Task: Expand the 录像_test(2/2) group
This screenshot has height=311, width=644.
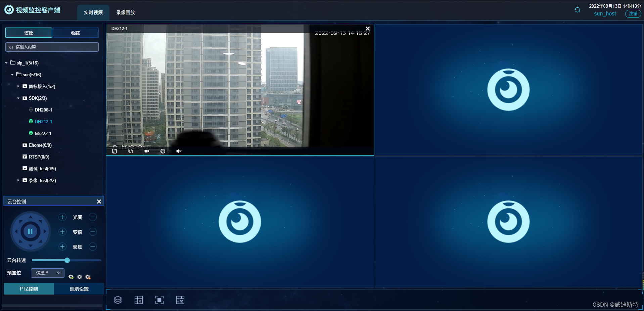Action: click(18, 180)
